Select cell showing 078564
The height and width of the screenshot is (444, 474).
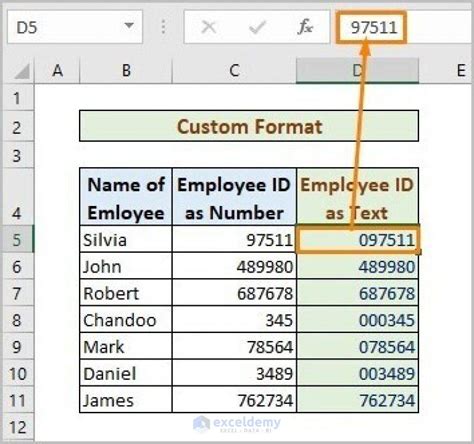pos(357,346)
